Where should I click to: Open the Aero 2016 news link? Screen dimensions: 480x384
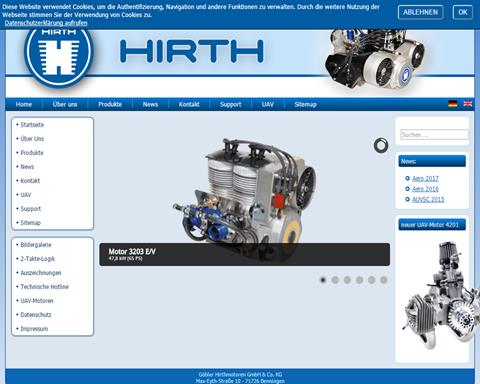click(x=425, y=189)
